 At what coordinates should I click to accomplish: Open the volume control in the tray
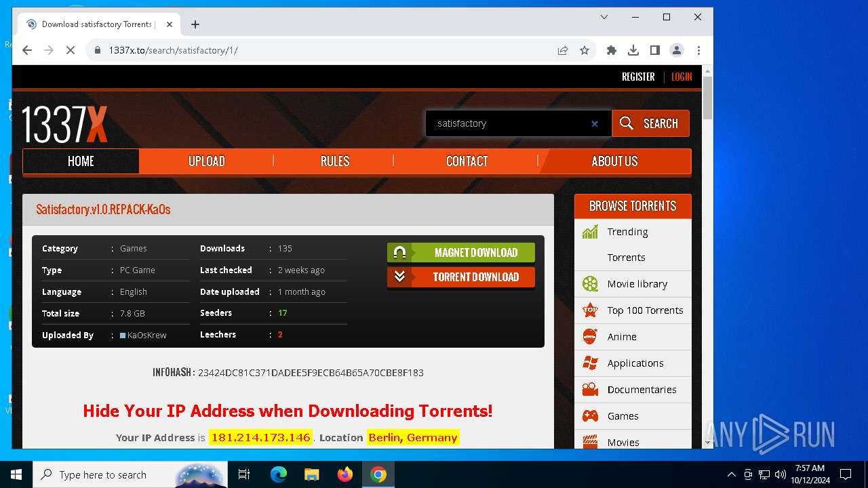pyautogui.click(x=781, y=474)
